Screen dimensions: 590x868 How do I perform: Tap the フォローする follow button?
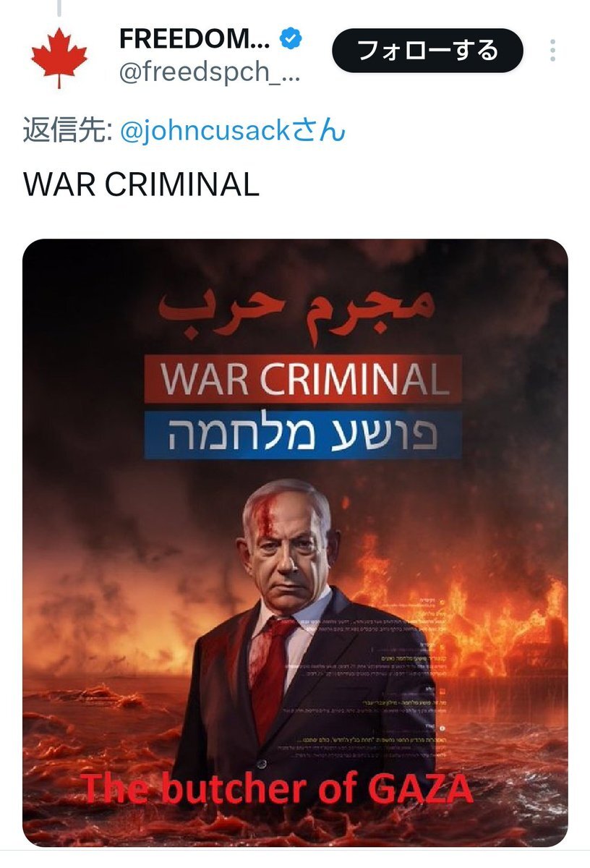pyautogui.click(x=427, y=51)
